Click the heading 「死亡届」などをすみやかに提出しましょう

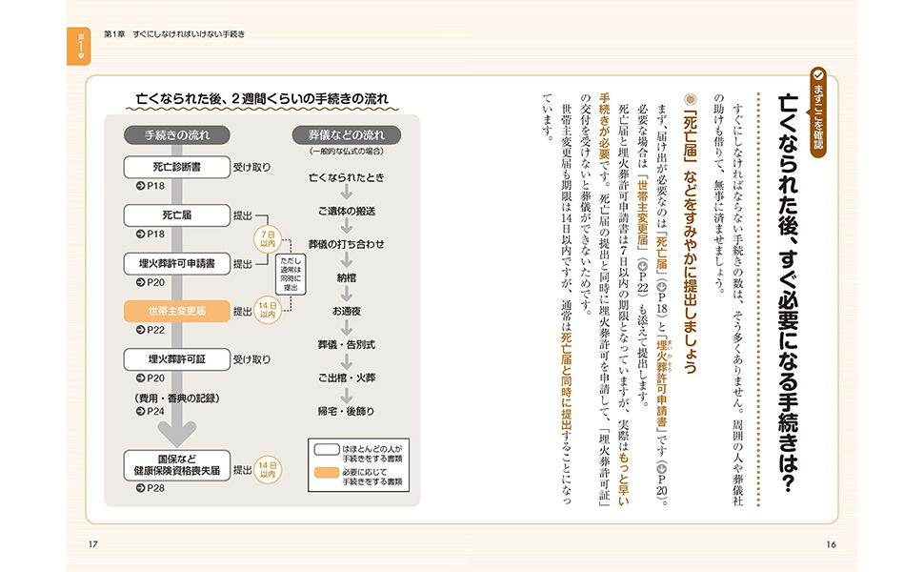coord(690,243)
